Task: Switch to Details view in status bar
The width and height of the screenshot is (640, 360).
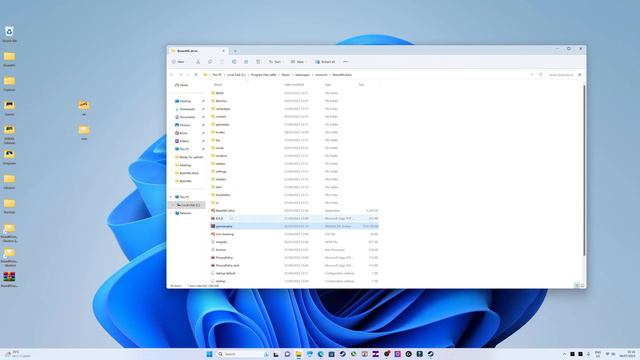Action: 576,285
